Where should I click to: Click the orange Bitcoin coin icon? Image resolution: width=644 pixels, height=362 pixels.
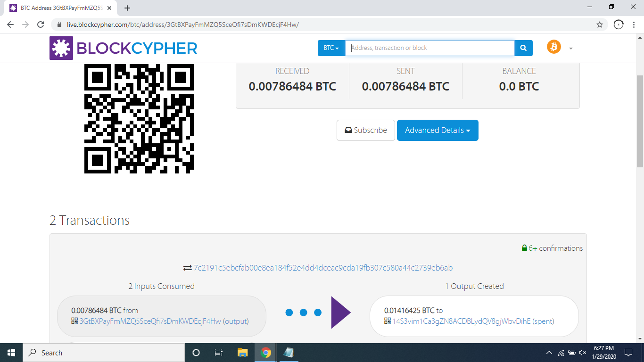(554, 47)
